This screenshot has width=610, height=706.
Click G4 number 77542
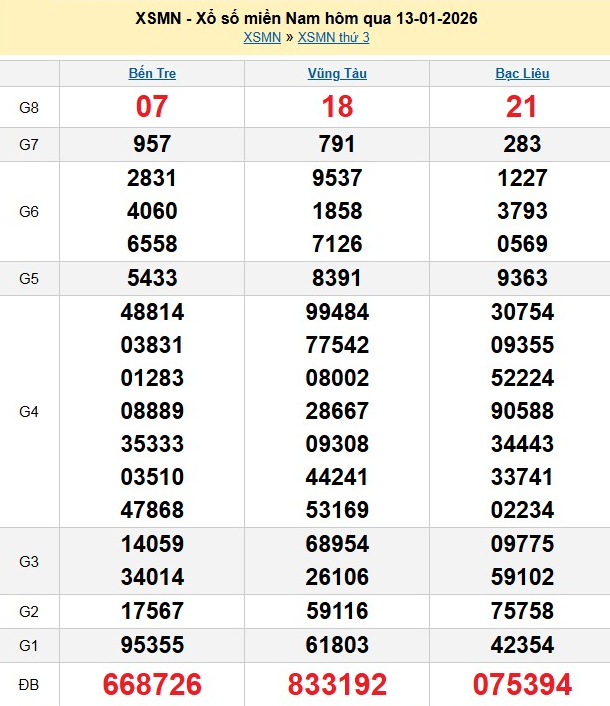(x=337, y=345)
